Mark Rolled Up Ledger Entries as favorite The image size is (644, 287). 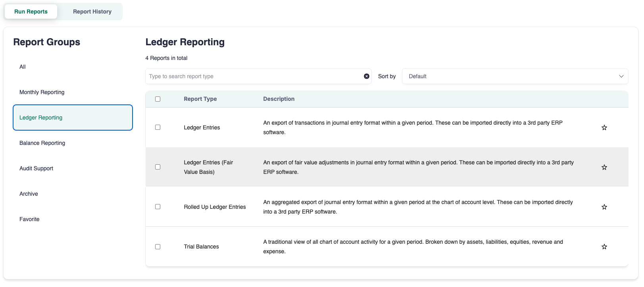(604, 207)
